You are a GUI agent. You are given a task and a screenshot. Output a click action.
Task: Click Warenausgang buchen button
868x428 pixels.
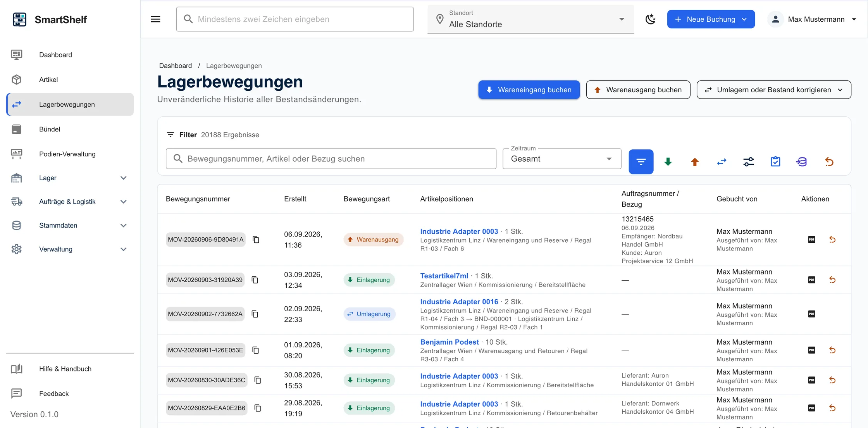(x=638, y=90)
